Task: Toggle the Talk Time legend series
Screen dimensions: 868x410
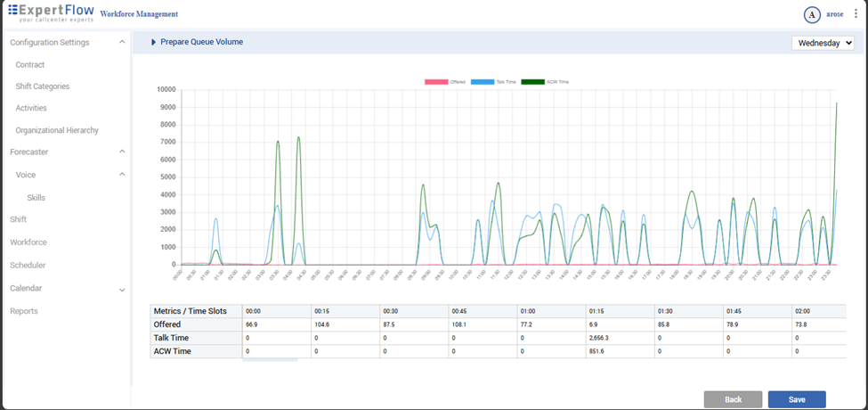Action: (x=483, y=81)
